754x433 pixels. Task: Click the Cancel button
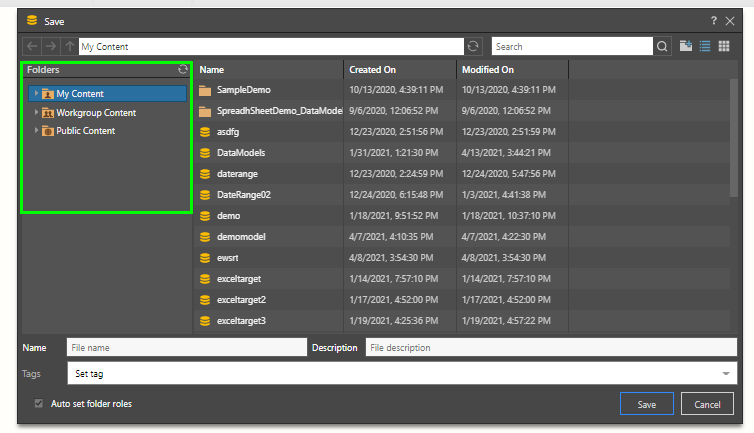(707, 404)
